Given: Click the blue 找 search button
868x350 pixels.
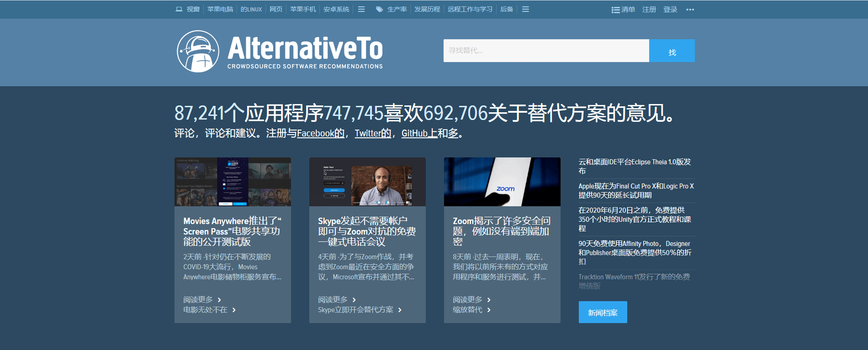Looking at the screenshot, I should [672, 51].
